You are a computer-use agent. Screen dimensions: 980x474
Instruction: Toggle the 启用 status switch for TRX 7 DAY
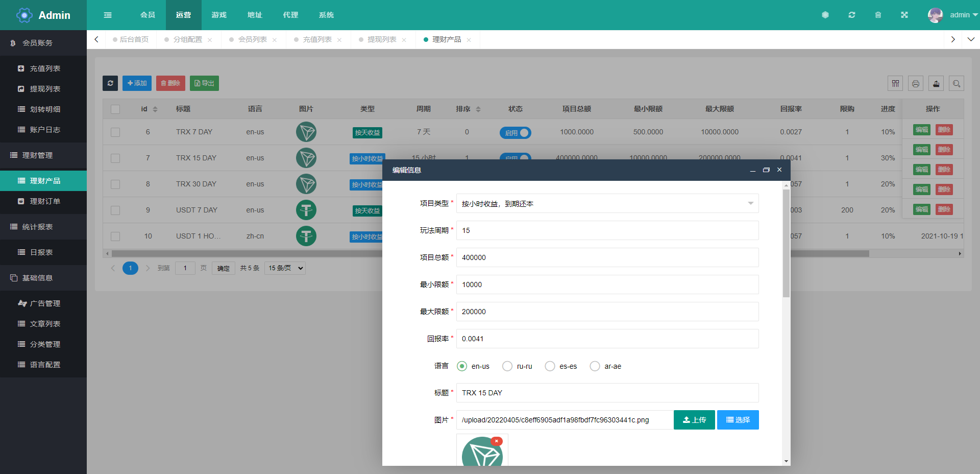point(516,133)
